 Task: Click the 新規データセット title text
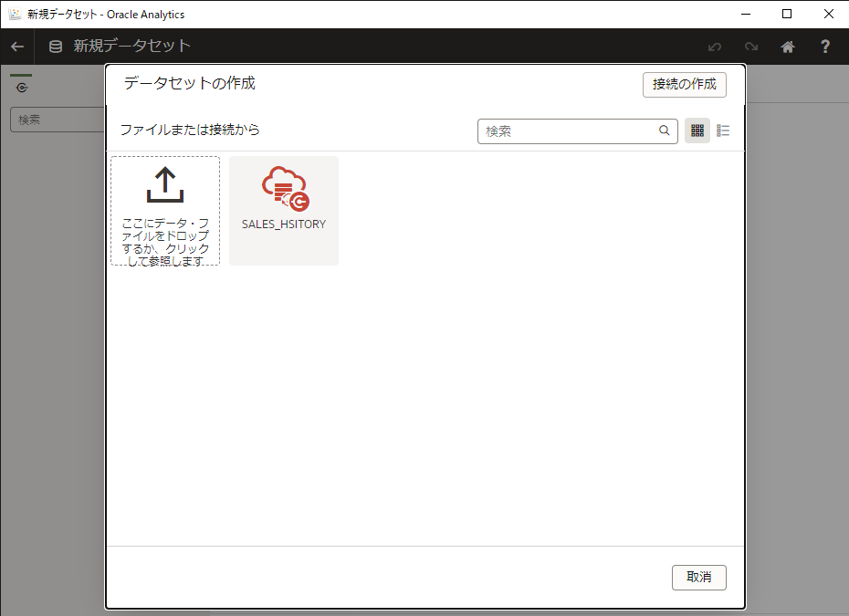(132, 47)
